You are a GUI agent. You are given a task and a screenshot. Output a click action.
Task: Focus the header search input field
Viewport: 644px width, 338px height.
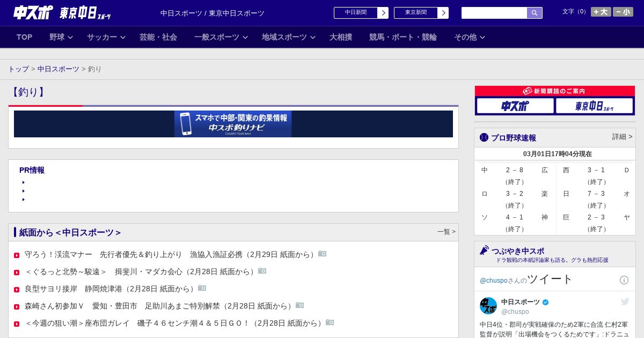coord(494,13)
